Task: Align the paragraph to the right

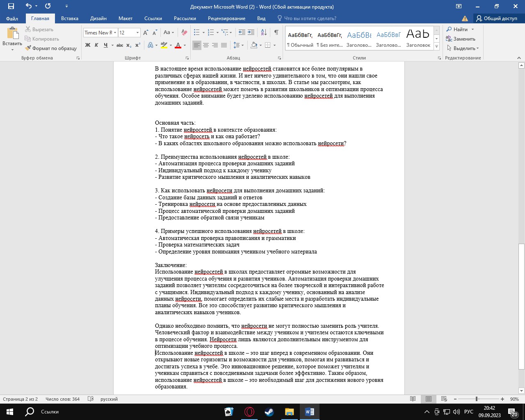Action: [215, 45]
